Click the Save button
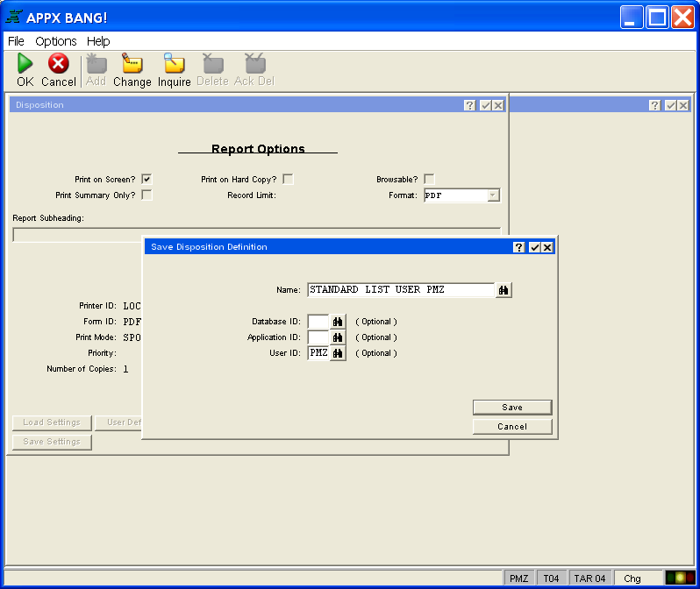This screenshot has height=589, width=700. [x=512, y=408]
